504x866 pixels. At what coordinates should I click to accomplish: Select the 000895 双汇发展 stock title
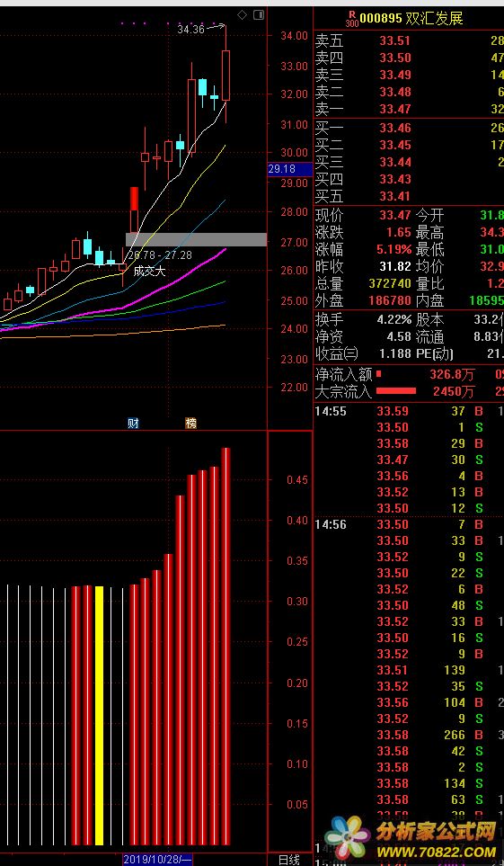pyautogui.click(x=411, y=19)
